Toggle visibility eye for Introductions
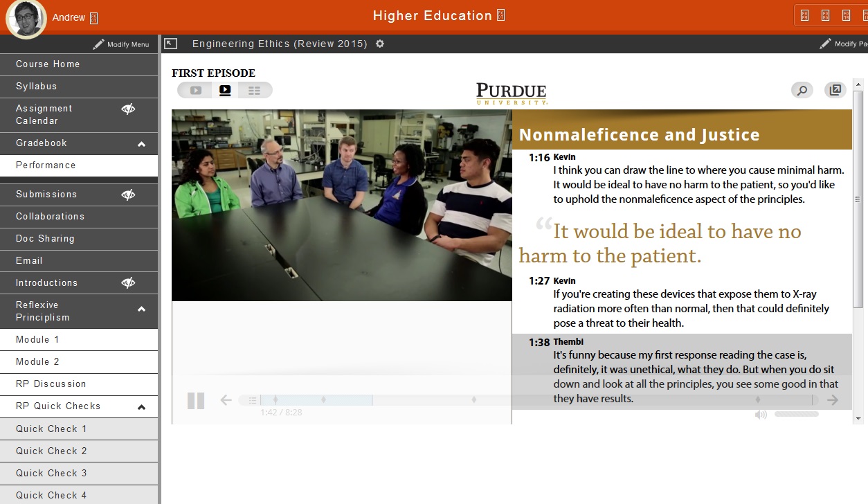The width and height of the screenshot is (868, 504). [x=128, y=282]
